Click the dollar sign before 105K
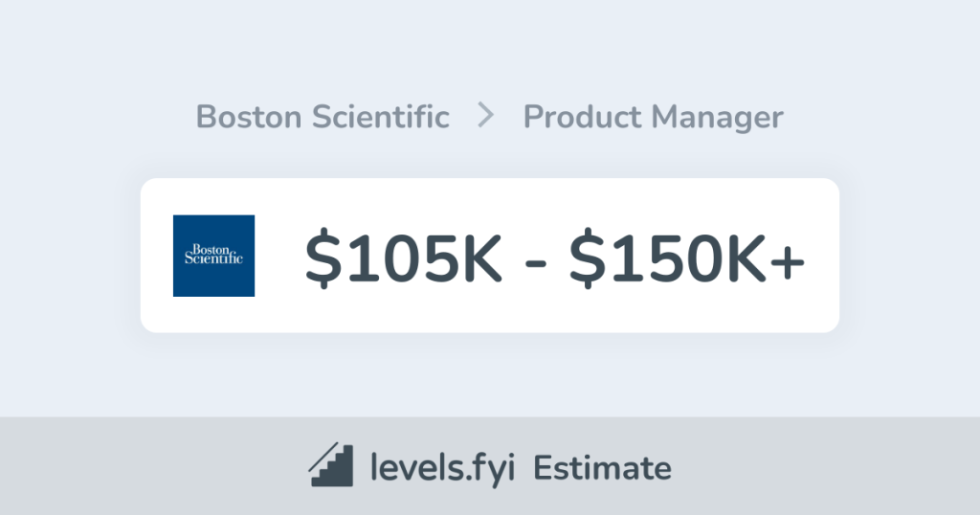 [323, 257]
